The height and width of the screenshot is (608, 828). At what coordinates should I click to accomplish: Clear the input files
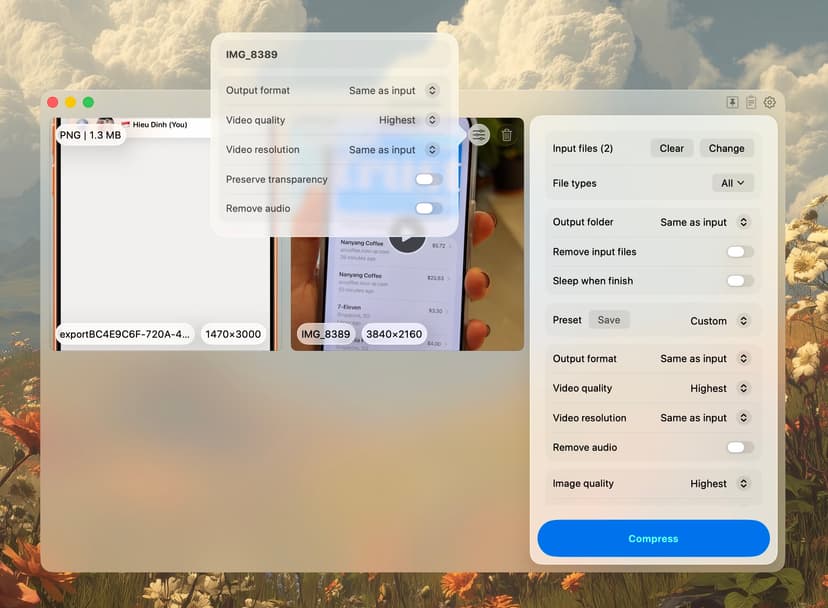point(672,148)
